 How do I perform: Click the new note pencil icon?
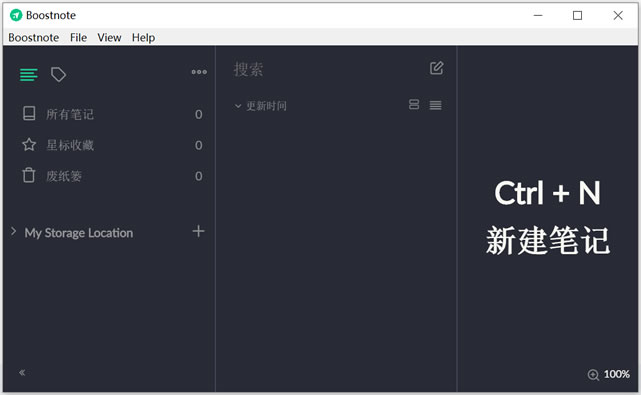[437, 68]
